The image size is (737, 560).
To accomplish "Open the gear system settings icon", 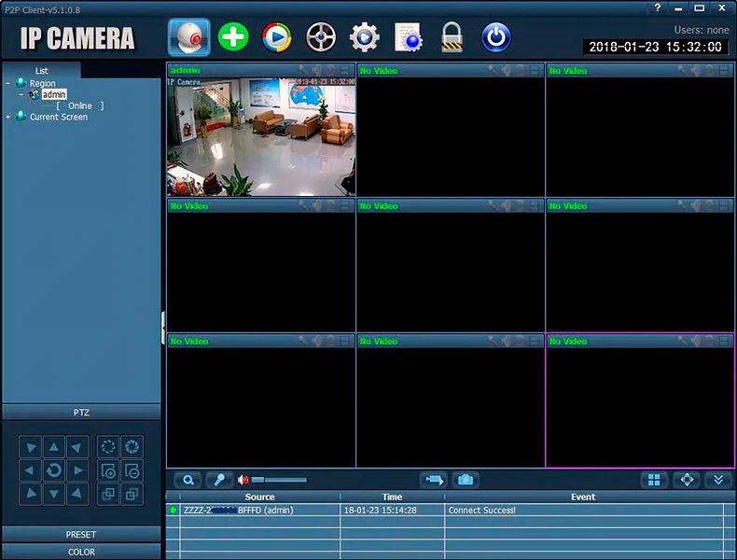I will (x=364, y=37).
